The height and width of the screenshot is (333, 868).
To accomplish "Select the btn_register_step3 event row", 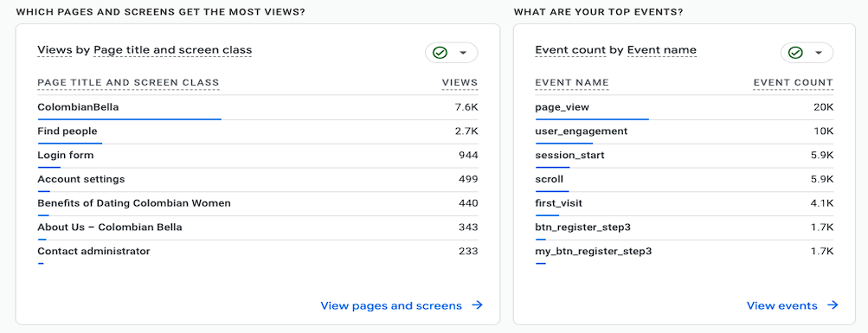I will coord(685,227).
